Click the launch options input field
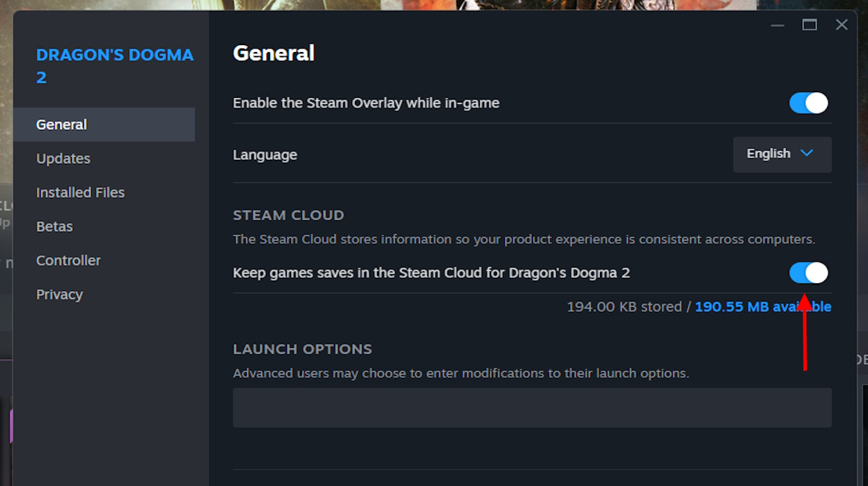Viewport: 868px width, 486px height. (x=532, y=408)
